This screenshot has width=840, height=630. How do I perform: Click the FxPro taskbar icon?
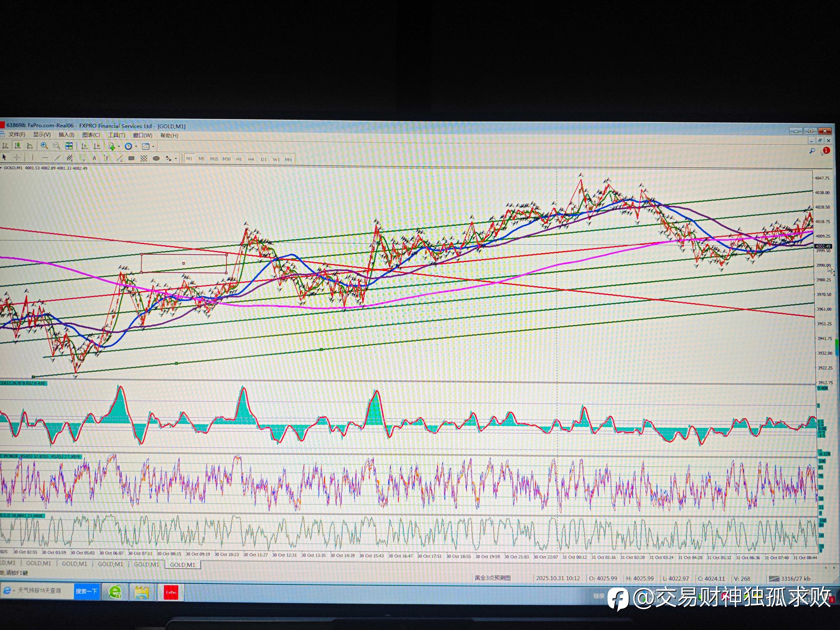[171, 592]
